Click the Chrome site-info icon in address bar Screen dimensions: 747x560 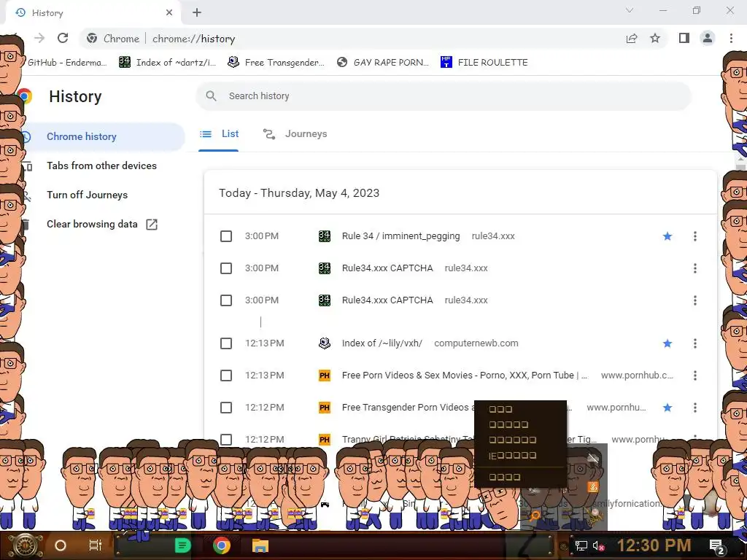point(92,39)
